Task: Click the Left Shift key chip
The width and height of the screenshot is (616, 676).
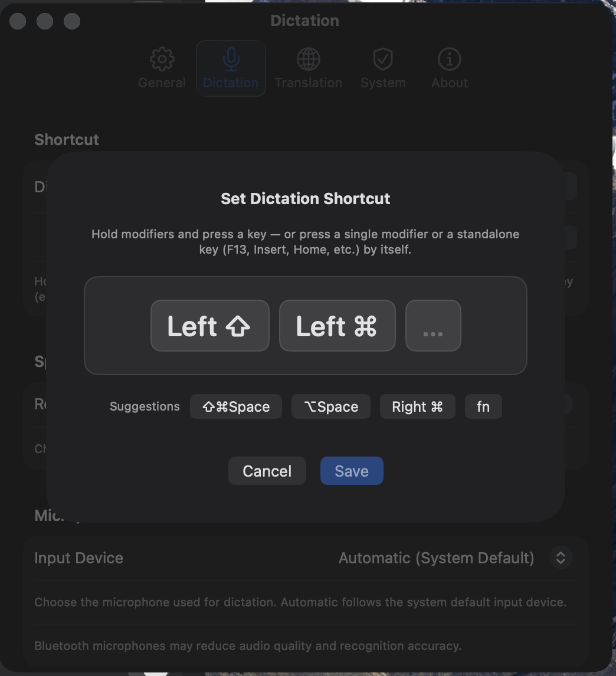Action: 209,326
